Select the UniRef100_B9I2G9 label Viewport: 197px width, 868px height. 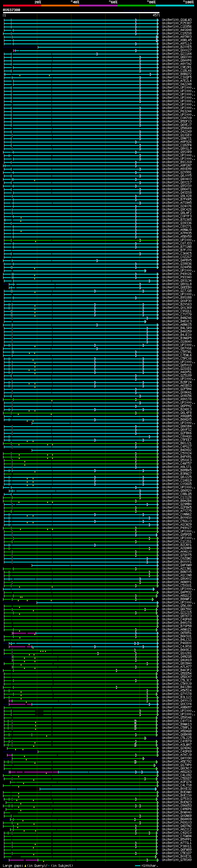(x=177, y=162)
